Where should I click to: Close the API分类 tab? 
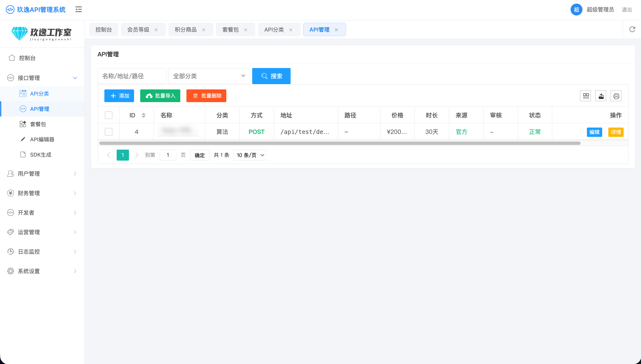[x=291, y=30]
